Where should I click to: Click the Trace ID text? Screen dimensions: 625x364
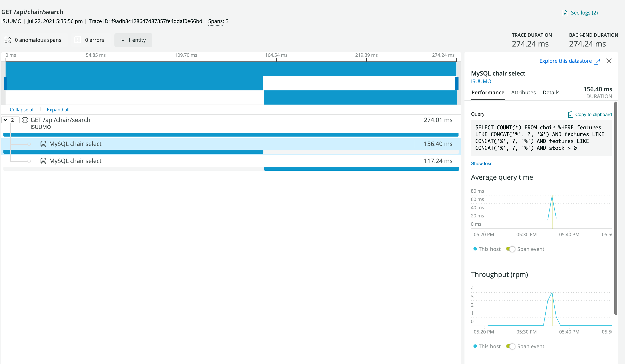point(145,21)
